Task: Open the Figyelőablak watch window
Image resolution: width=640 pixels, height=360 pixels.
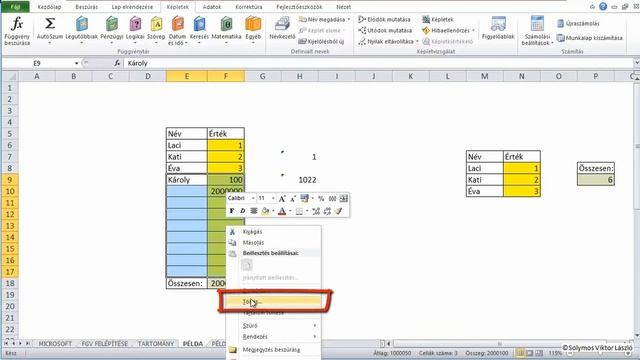Action: pos(498,28)
